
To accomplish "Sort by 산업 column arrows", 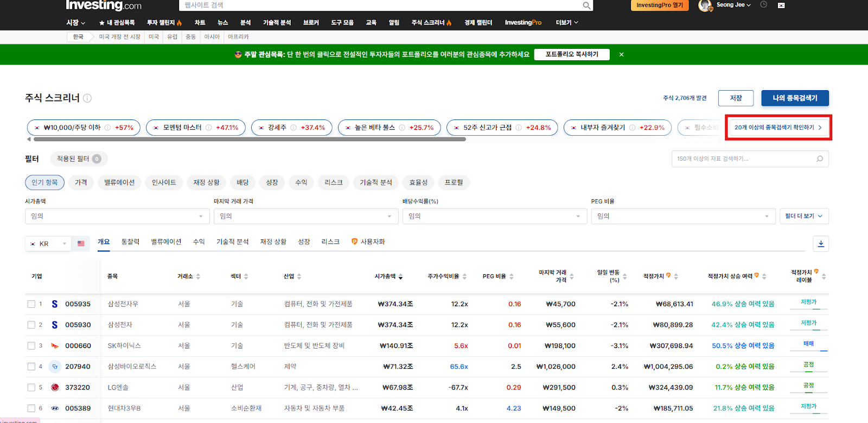I will pos(299,276).
